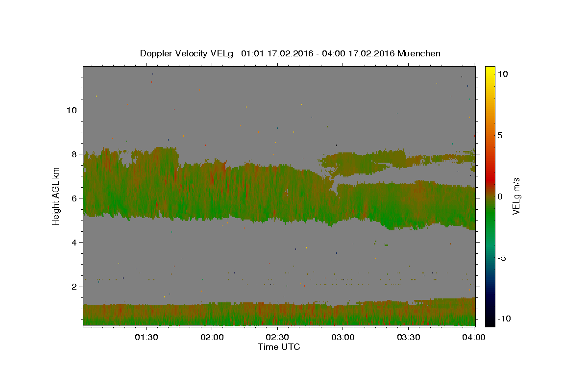Click the 02:30 time axis label
Screen dimensions: 588x392
point(277,337)
